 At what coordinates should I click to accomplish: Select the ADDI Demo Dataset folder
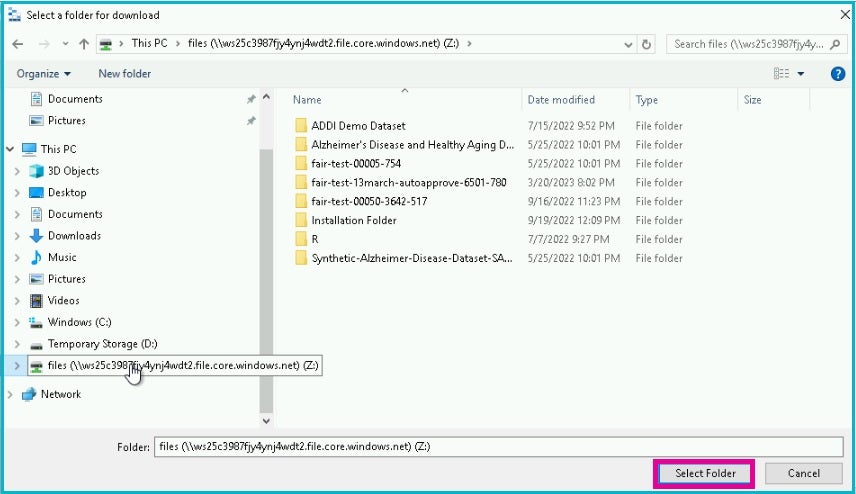(358, 126)
